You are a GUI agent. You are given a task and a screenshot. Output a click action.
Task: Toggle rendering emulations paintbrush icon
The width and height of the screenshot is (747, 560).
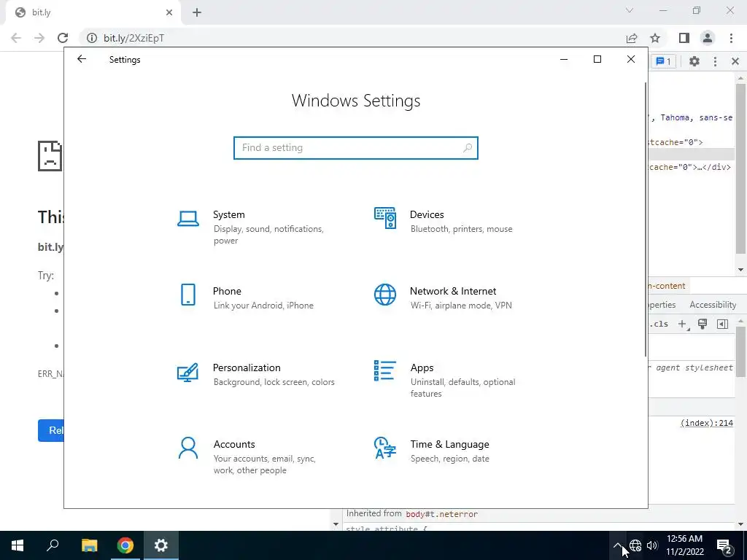(x=703, y=324)
